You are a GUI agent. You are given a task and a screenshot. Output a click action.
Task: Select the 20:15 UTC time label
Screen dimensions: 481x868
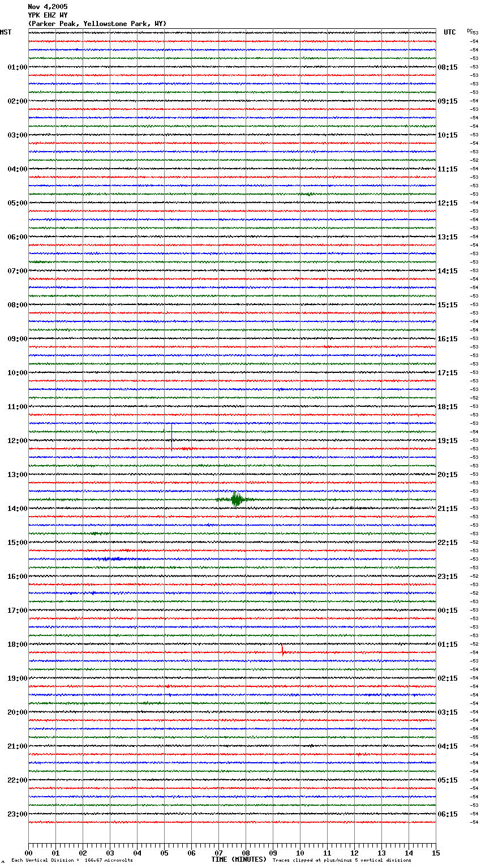[x=448, y=475]
